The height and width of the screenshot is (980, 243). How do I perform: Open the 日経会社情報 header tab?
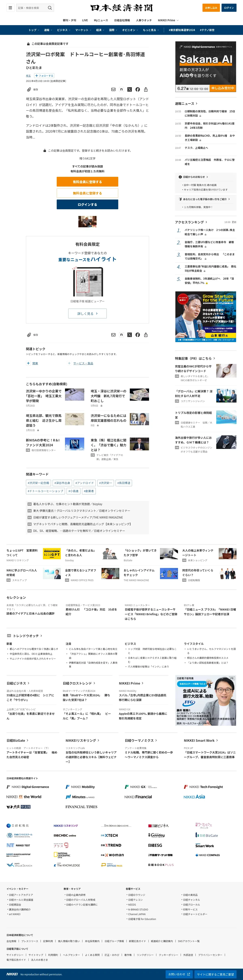[122, 20]
